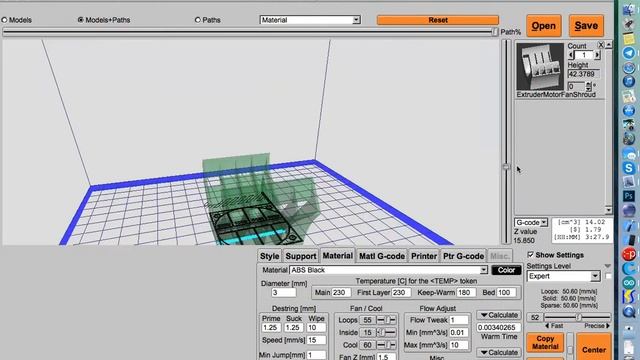
Task: Click the Prime destring input field
Action: click(271, 328)
